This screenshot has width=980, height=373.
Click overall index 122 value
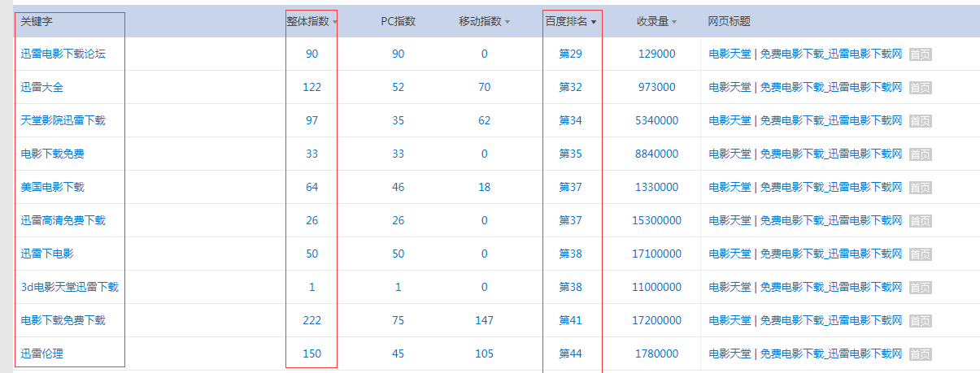[x=311, y=87]
